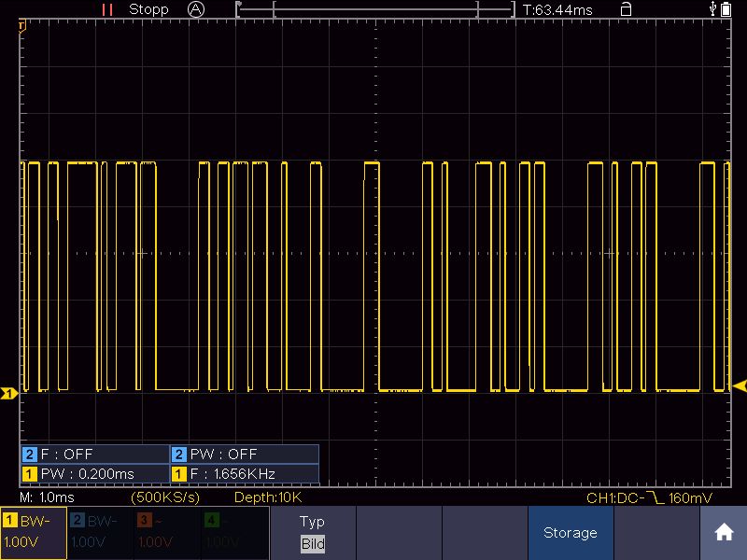The height and width of the screenshot is (560, 747).
Task: Select channel 1 BW 1.00V tab
Action: point(34,532)
